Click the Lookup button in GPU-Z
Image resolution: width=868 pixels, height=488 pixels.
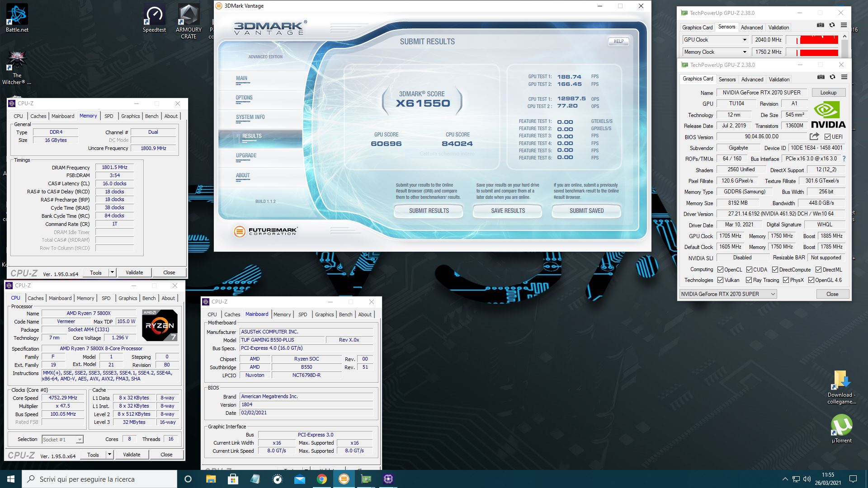pos(828,93)
